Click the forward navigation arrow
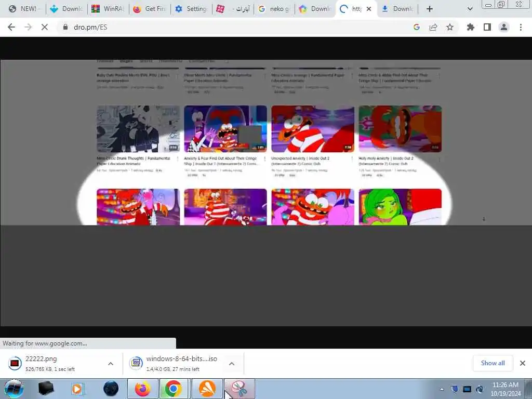This screenshot has width=532, height=399. pyautogui.click(x=28, y=27)
